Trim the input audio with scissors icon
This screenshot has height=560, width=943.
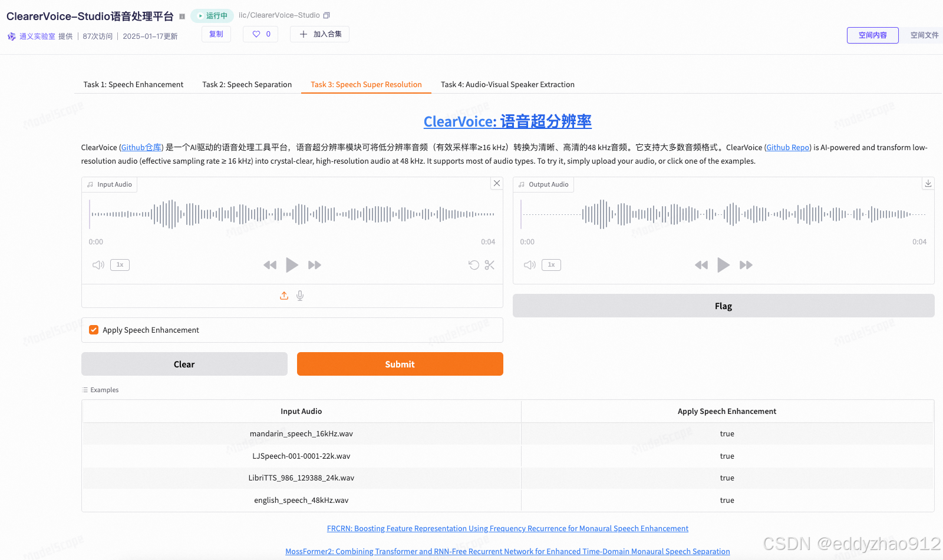(x=490, y=265)
